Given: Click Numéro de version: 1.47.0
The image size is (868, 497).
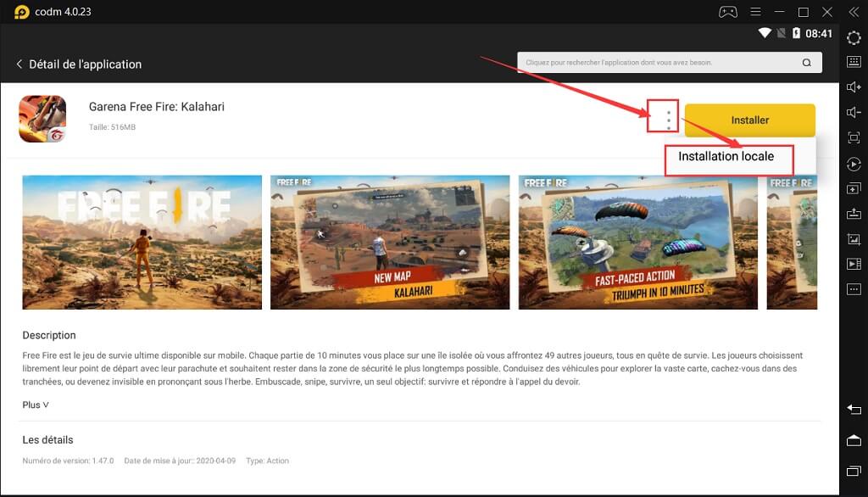Looking at the screenshot, I should click(68, 461).
